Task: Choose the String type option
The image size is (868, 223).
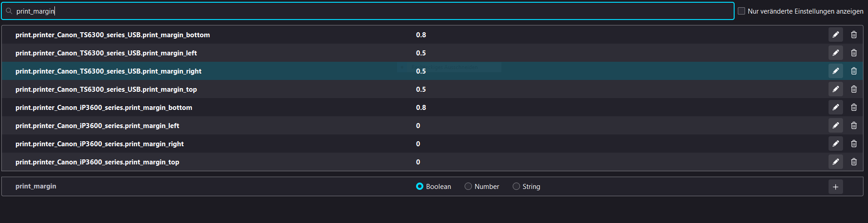Action: pyautogui.click(x=516, y=186)
